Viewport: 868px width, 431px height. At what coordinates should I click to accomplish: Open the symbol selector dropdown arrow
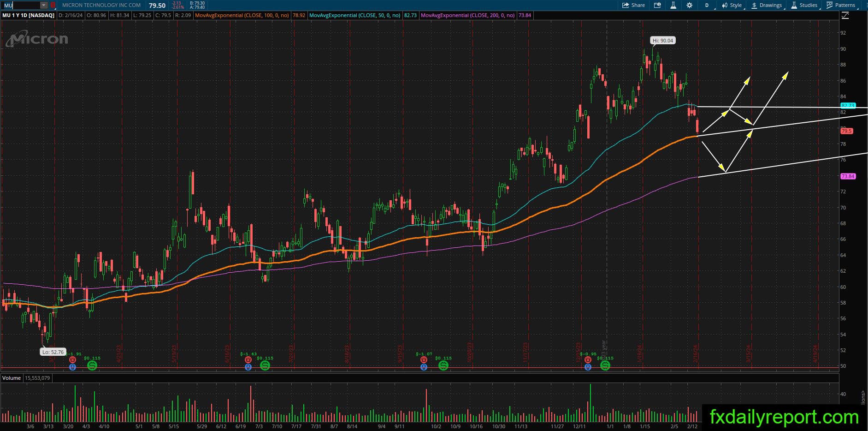pos(43,5)
